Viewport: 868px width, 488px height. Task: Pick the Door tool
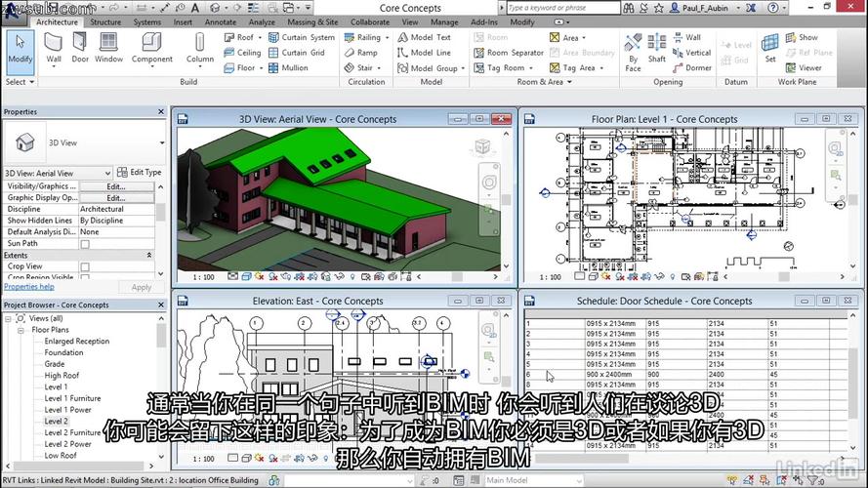(80, 48)
